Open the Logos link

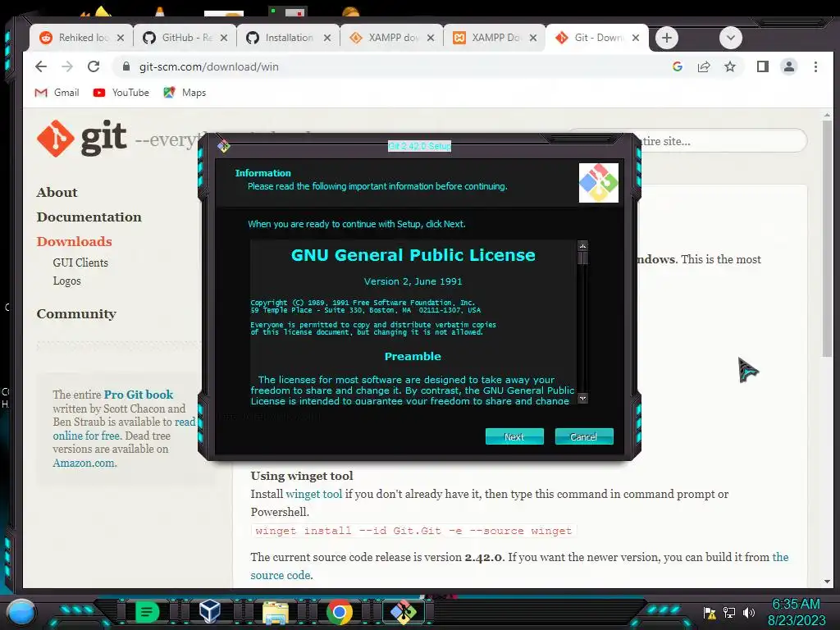point(67,281)
